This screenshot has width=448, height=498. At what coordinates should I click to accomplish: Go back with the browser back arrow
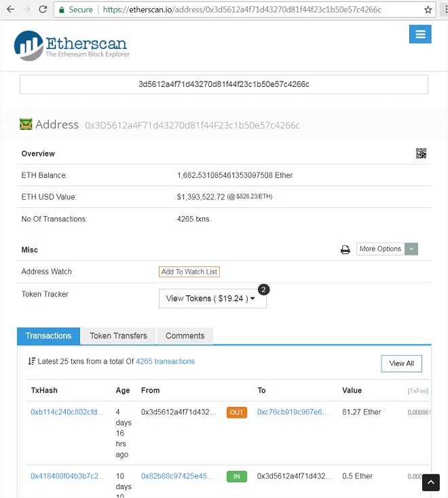tap(11, 10)
